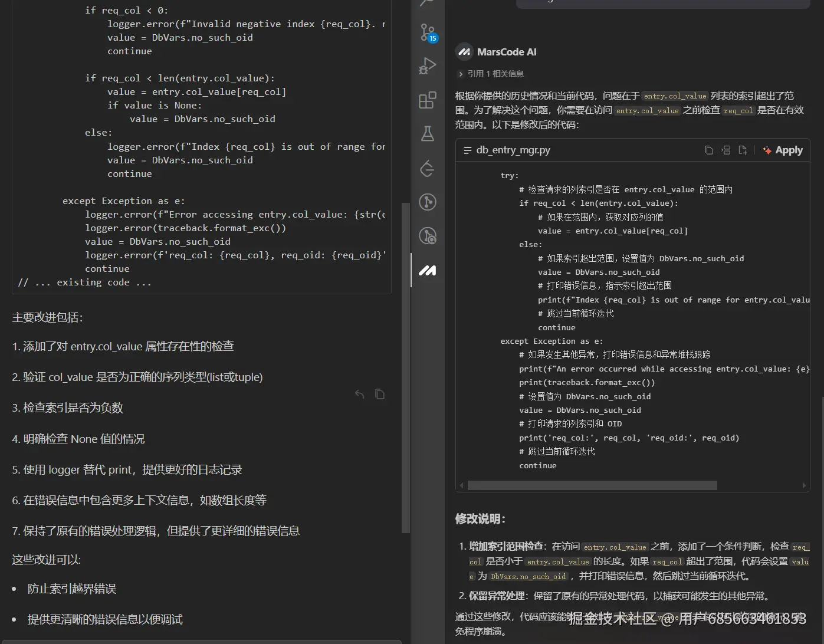Apply the suggested code to db_entry_mgr.py

pyautogui.click(x=783, y=150)
